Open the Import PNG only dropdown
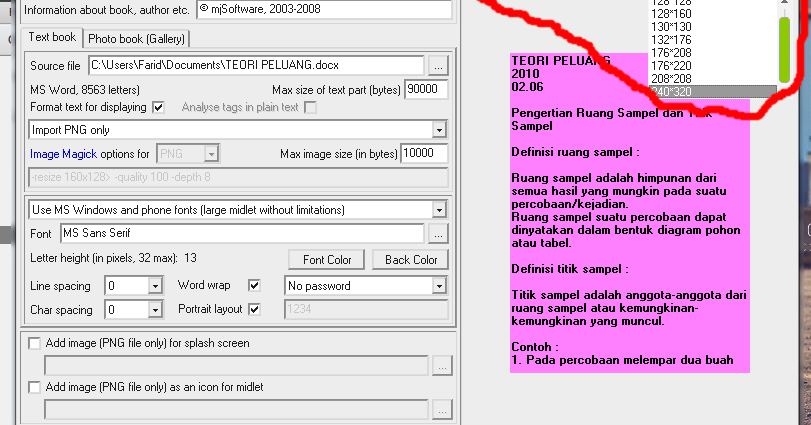 pos(238,130)
